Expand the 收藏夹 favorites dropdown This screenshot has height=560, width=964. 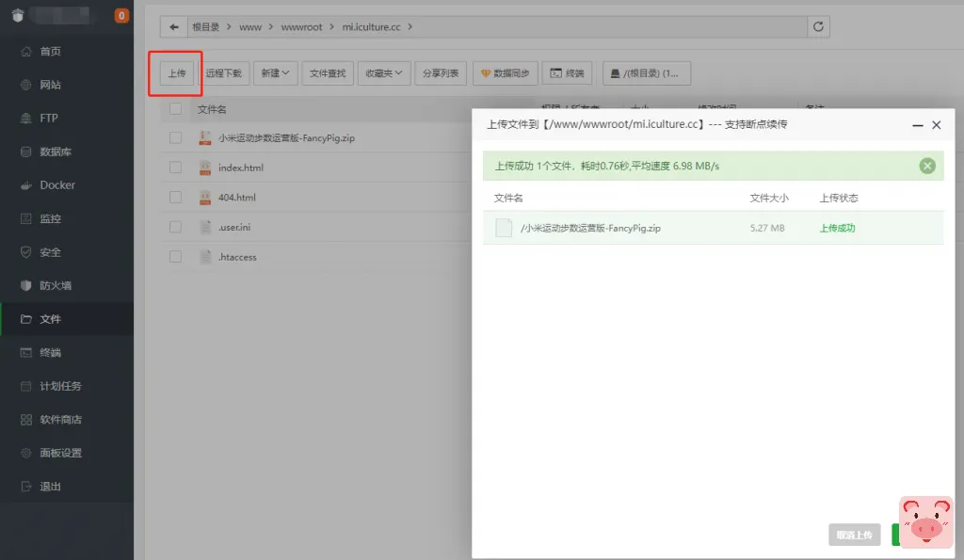coord(384,73)
